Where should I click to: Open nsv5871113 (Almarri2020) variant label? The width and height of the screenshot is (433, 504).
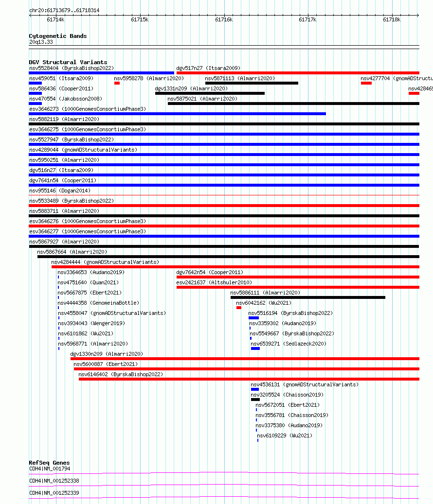(240, 78)
